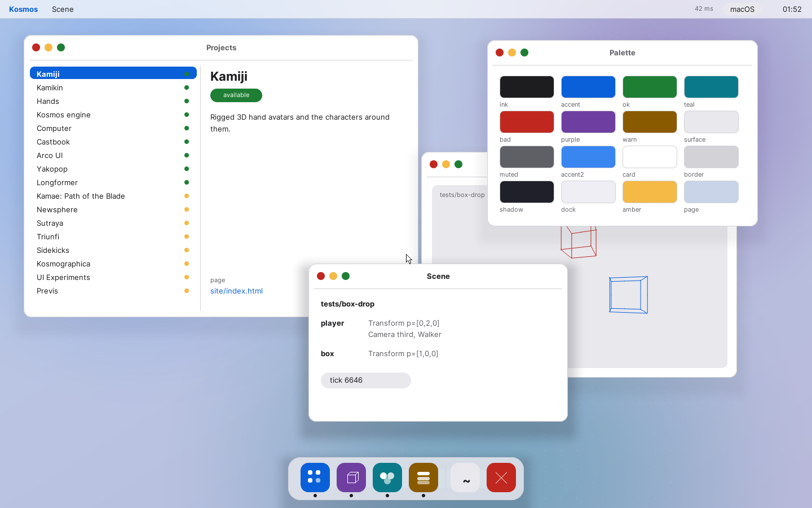Pick the warn brown swatch
812x508 pixels.
650,122
